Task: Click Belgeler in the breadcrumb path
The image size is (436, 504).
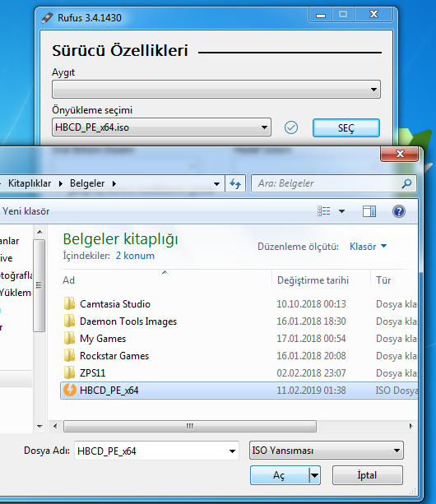Action: coord(87,183)
